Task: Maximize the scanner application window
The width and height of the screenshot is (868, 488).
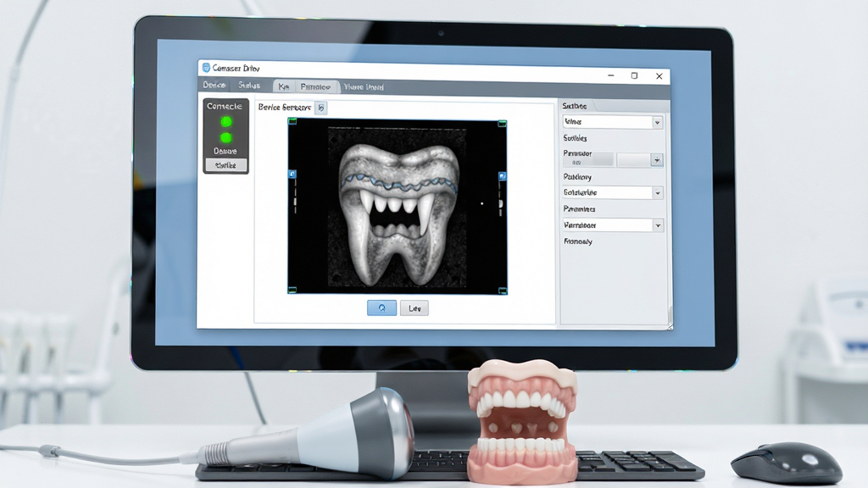Action: (634, 75)
